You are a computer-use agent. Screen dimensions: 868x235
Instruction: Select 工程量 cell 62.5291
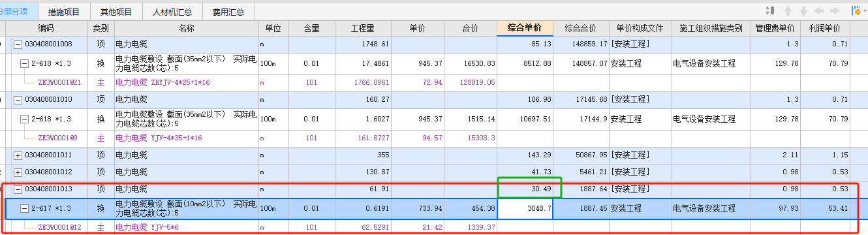pyautogui.click(x=363, y=227)
